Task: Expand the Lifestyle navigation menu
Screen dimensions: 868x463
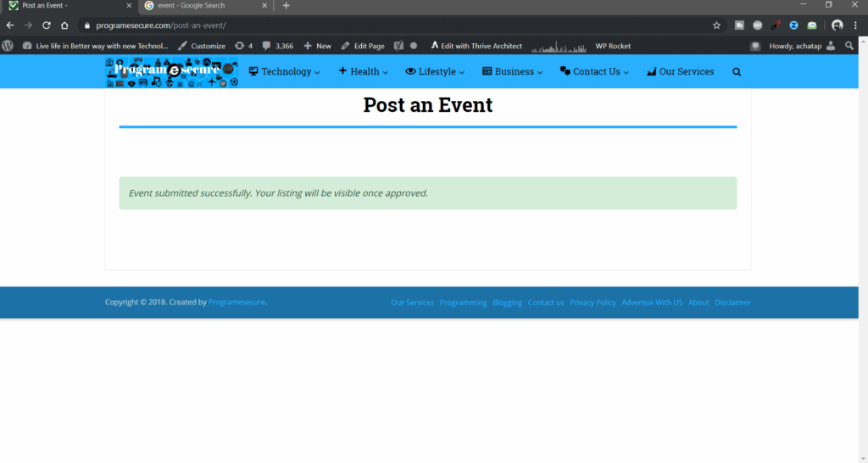Action: click(435, 71)
